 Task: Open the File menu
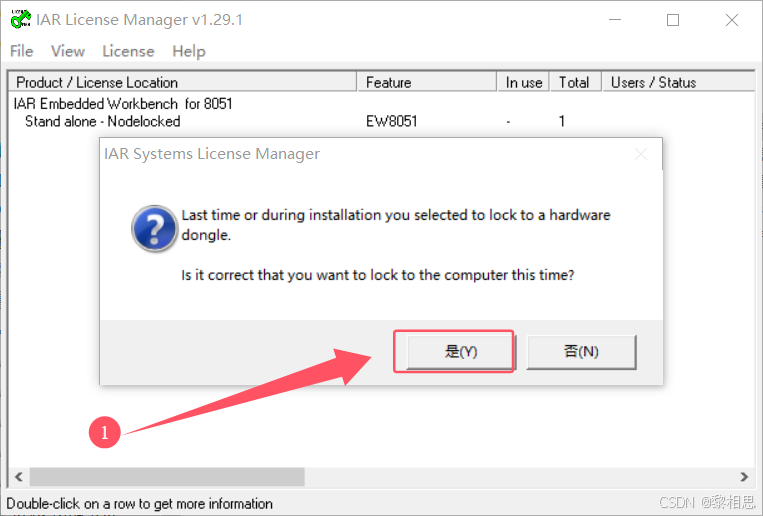coord(21,51)
